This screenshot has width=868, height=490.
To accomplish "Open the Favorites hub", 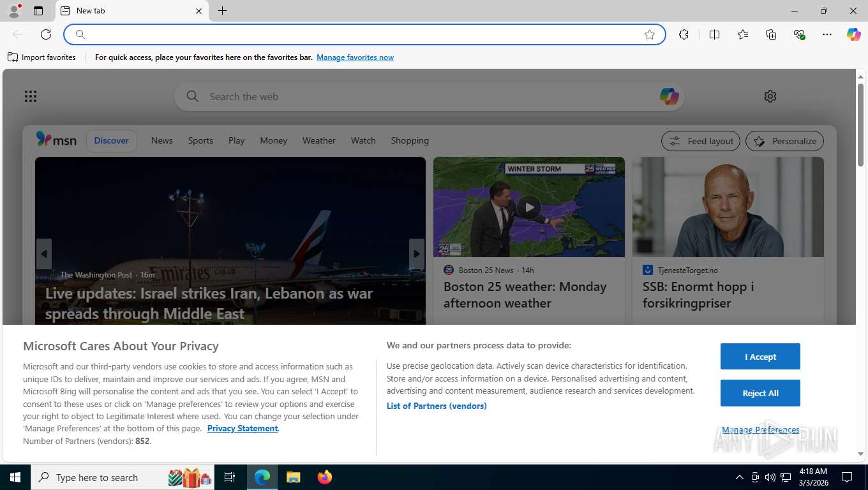I will (743, 34).
